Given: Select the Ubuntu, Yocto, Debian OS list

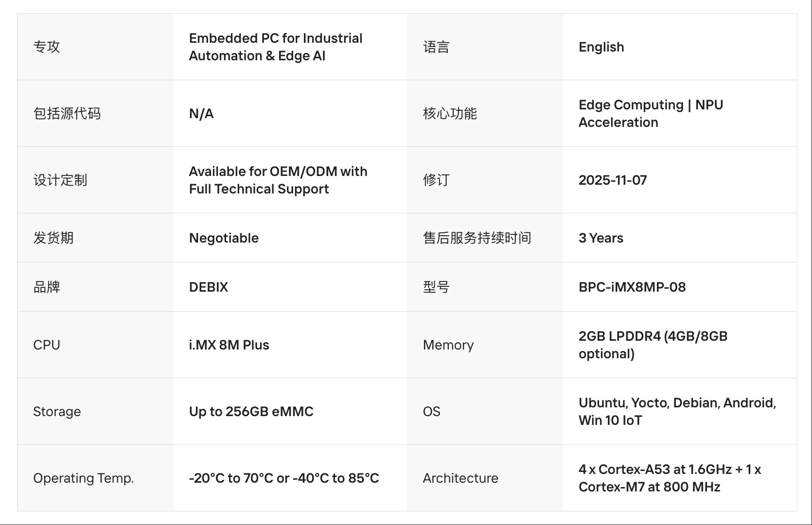Looking at the screenshot, I should coord(677,411).
